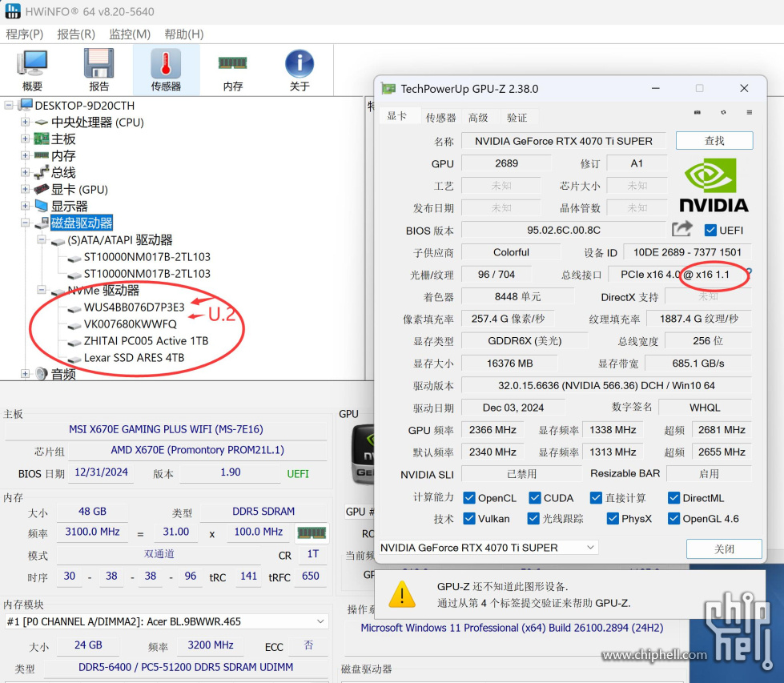Toggle the PhysX checkbox
Viewport: 784px width, 683px height.
613,519
